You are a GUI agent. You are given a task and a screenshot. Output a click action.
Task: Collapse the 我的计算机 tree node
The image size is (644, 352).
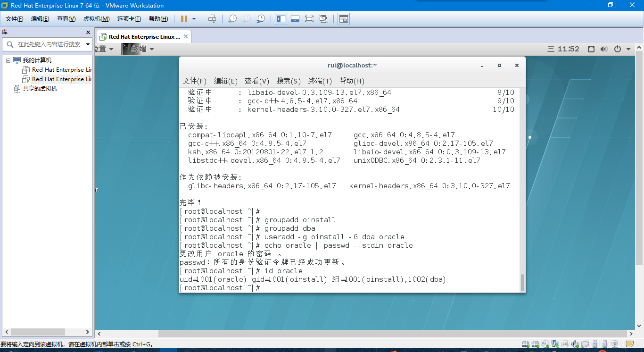(8, 60)
